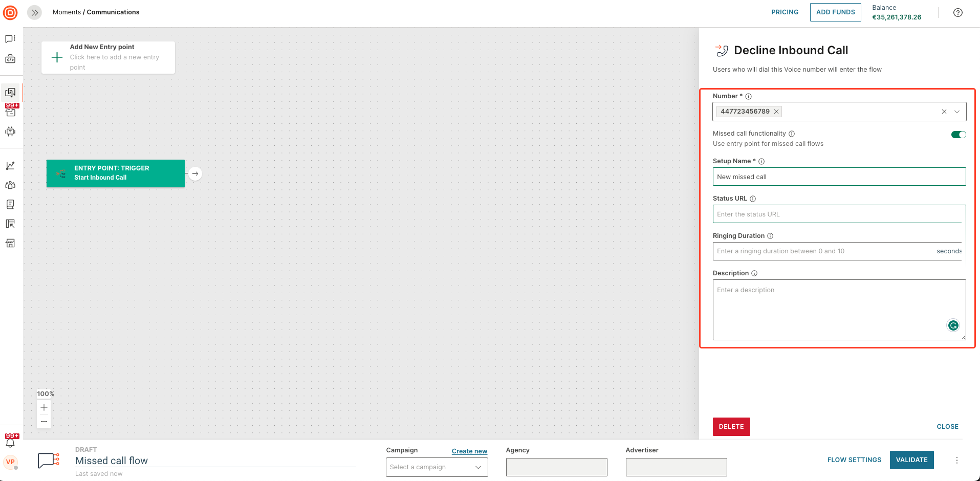Viewport: 980px width, 481px height.
Task: Click the notifications bell icon
Action: click(10, 443)
